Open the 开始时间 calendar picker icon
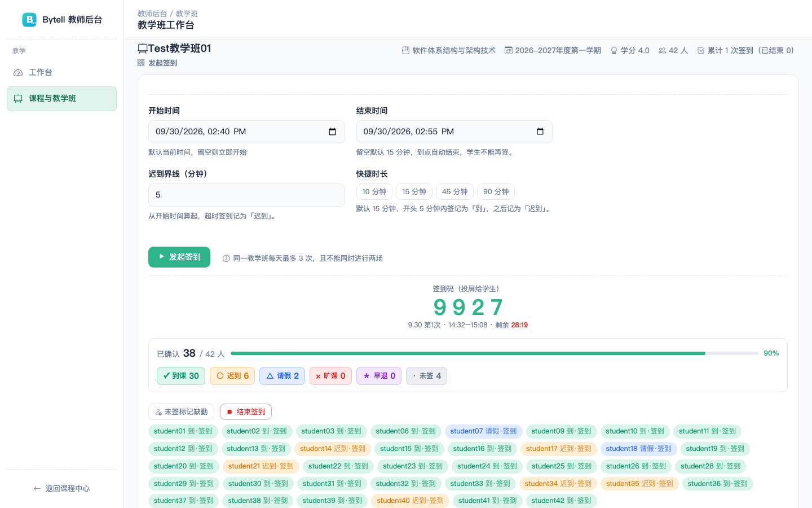This screenshot has width=812, height=508. click(333, 132)
